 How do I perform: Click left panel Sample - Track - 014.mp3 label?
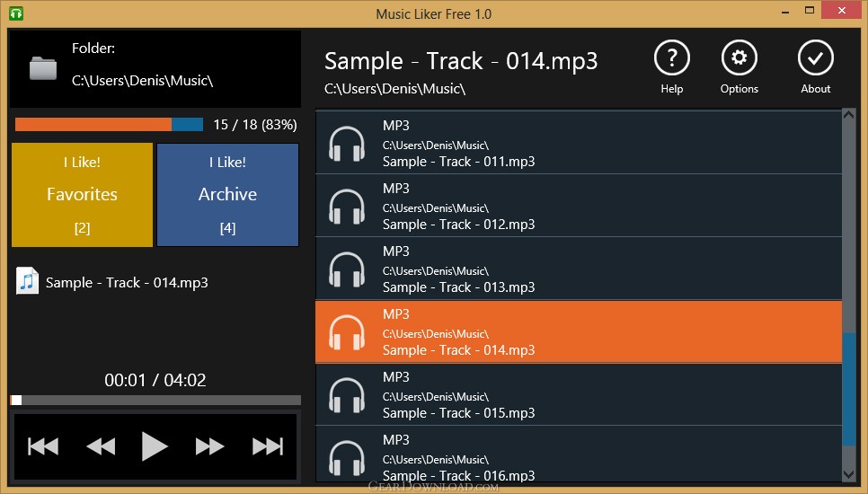[127, 283]
